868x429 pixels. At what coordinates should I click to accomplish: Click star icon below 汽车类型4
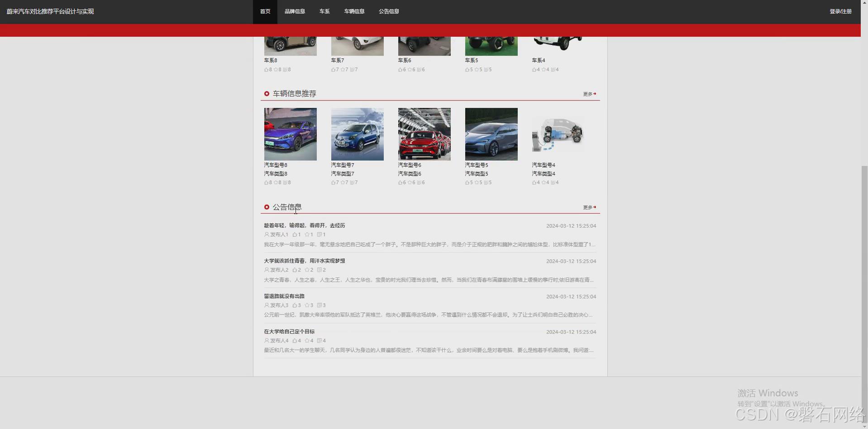click(544, 183)
